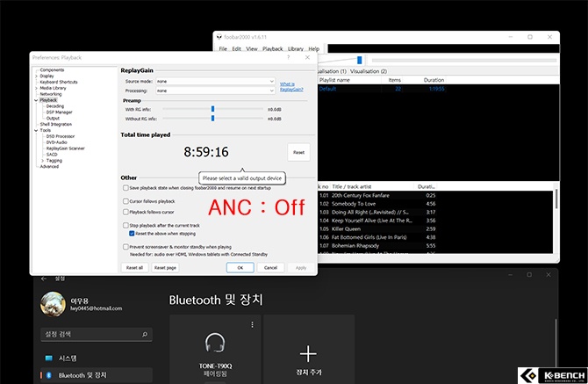This screenshot has height=384, width=588.
Task: Click the help question mark in Preferences
Action: 288,57
